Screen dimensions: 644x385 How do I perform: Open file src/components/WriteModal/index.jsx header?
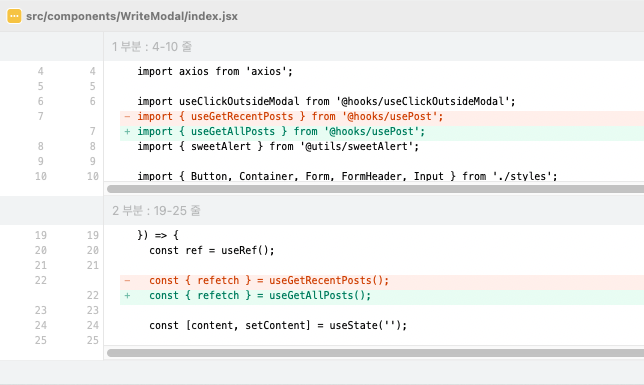(131, 16)
